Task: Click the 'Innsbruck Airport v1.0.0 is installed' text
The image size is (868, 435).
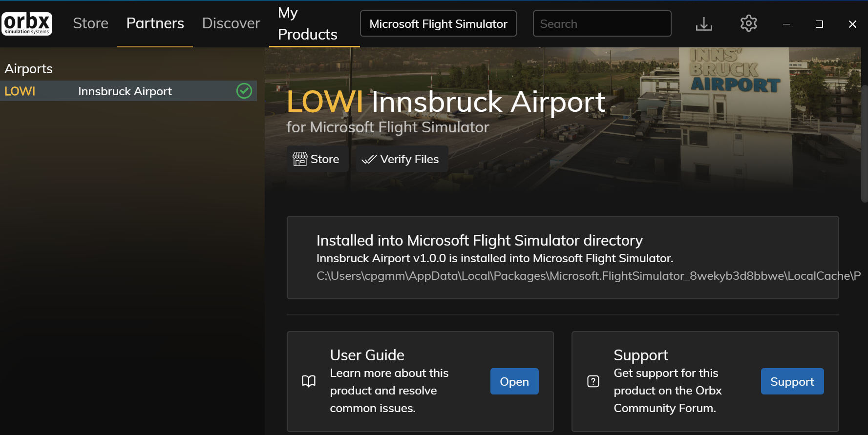Action: tap(495, 258)
